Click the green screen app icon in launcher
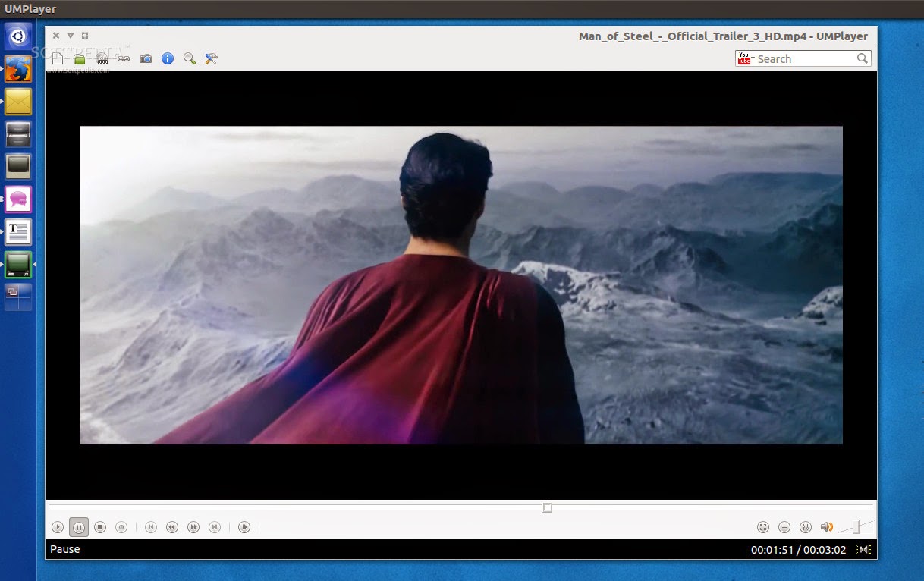 tap(18, 265)
